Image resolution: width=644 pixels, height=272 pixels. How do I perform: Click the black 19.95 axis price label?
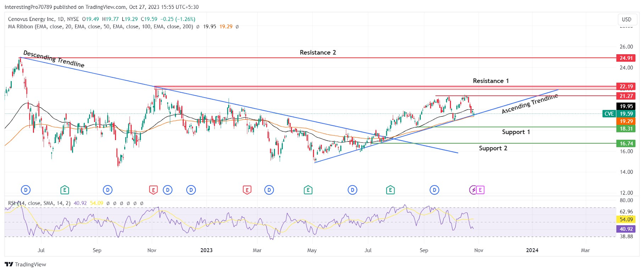(626, 106)
